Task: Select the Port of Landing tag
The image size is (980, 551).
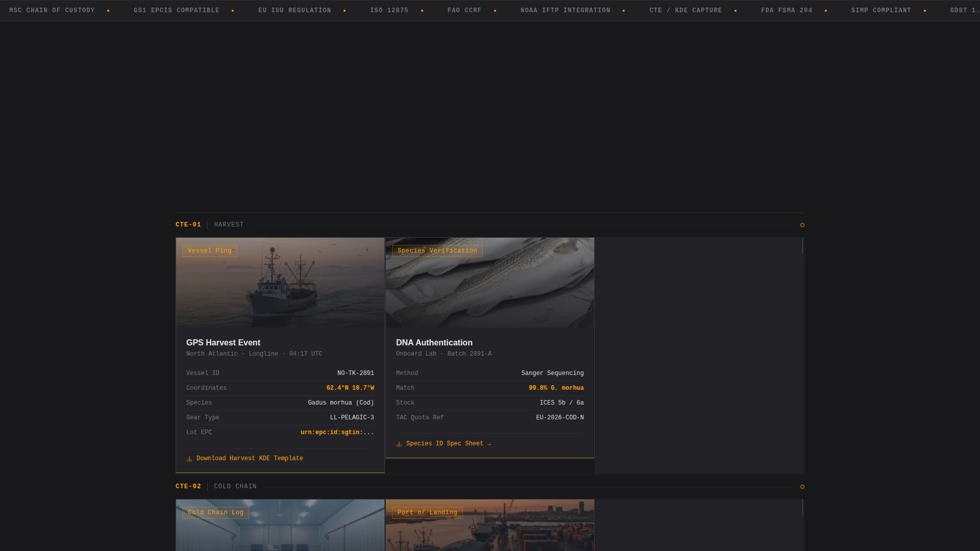Action: pos(427,512)
